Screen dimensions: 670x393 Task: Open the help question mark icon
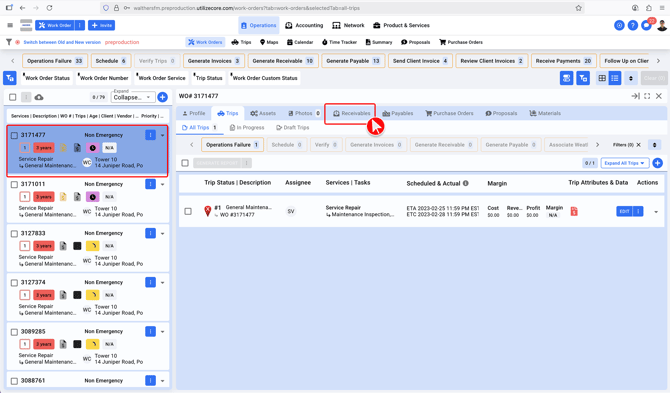point(633,25)
